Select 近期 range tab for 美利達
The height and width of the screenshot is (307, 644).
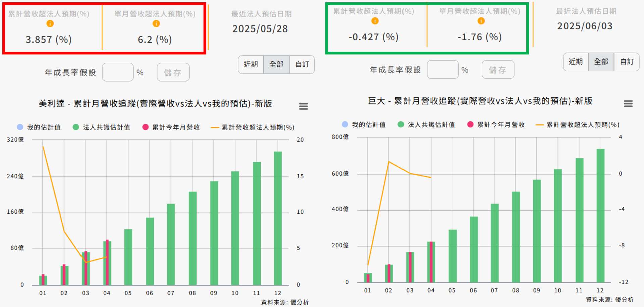pyautogui.click(x=251, y=64)
